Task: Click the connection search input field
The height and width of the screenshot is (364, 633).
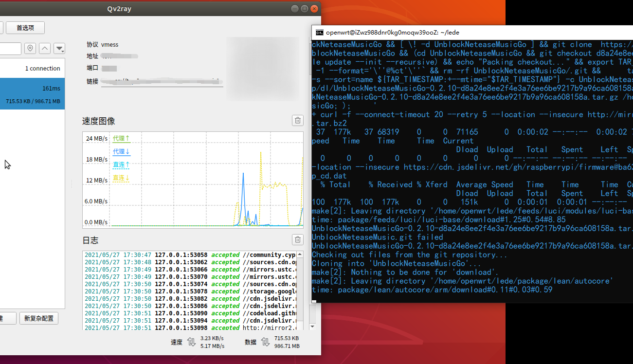Action: [10, 49]
